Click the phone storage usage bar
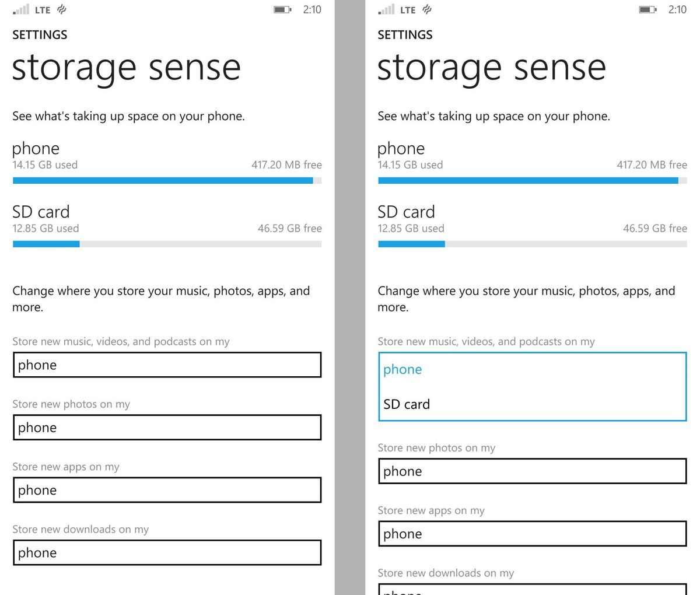The height and width of the screenshot is (595, 700). (167, 180)
